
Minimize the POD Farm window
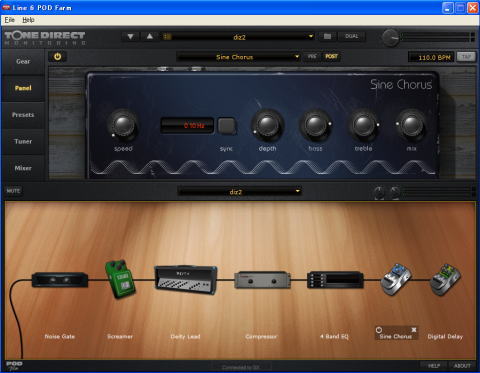click(448, 8)
